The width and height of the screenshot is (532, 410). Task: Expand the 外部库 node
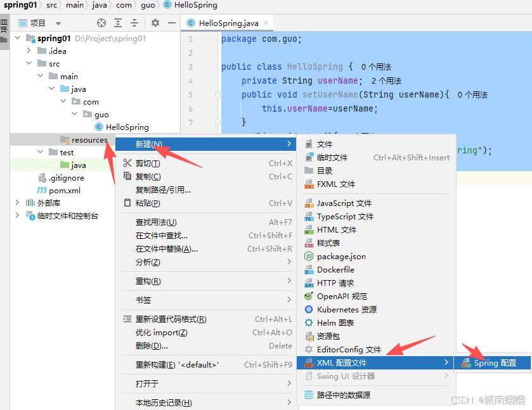point(18,203)
